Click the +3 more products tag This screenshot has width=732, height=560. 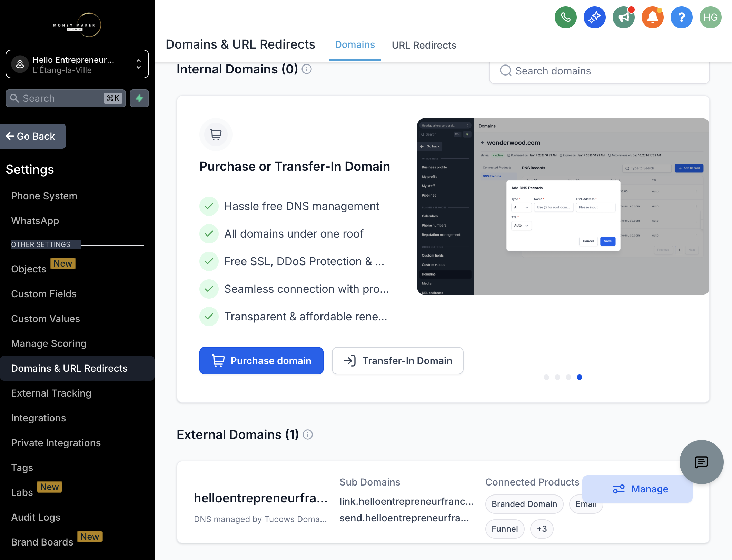coord(542,529)
